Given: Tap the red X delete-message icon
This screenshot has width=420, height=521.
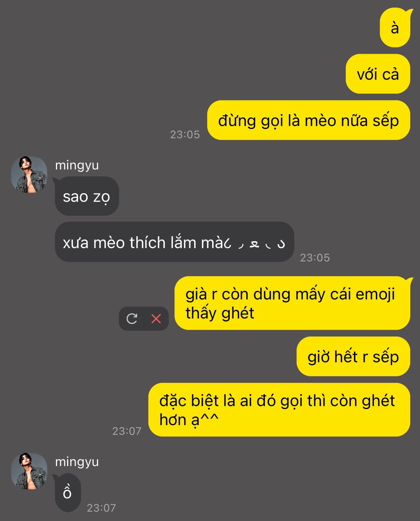Looking at the screenshot, I should tap(156, 318).
